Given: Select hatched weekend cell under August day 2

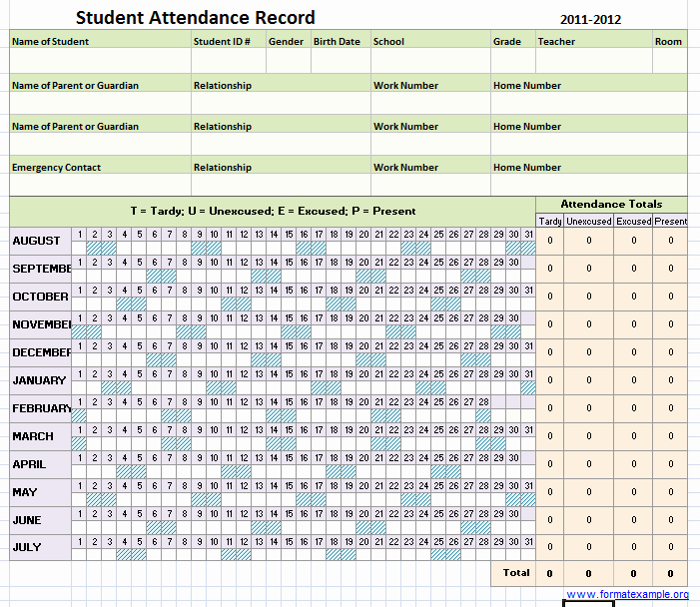Looking at the screenshot, I should pos(94,249).
